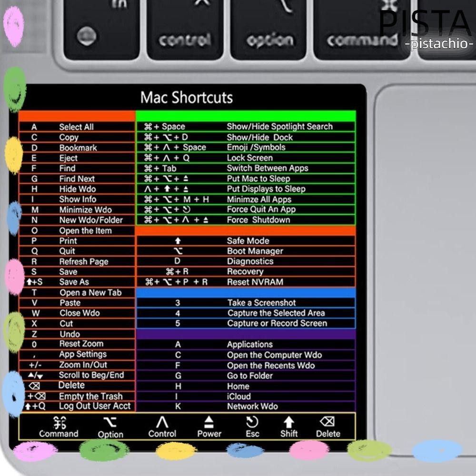Click the 'Print' shortcut row
The height and width of the screenshot is (476, 476).
(x=77, y=241)
